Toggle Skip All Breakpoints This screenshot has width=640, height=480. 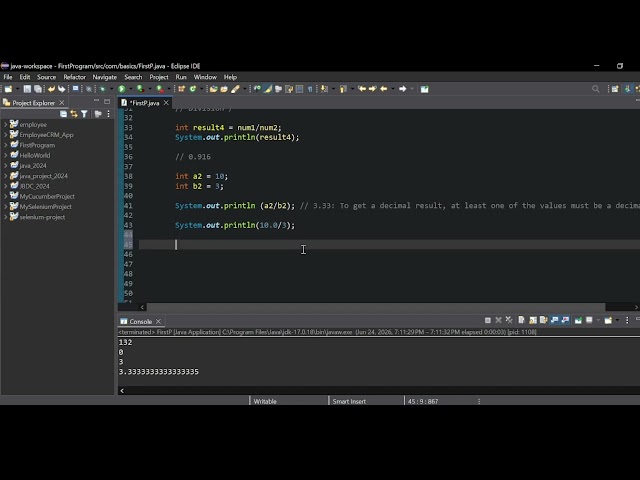89,89
